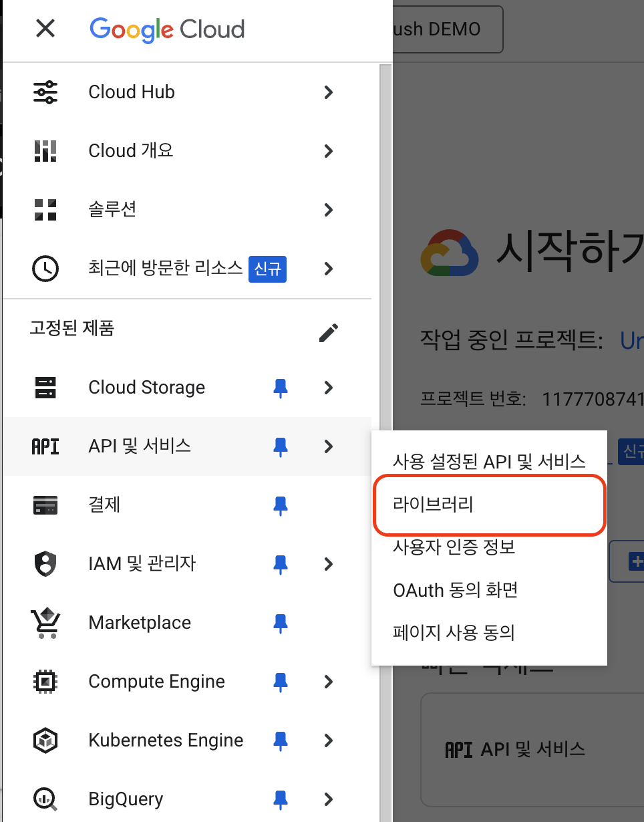Open the Cloud Hub menu entry
This screenshot has height=822, width=644.
coord(187,92)
